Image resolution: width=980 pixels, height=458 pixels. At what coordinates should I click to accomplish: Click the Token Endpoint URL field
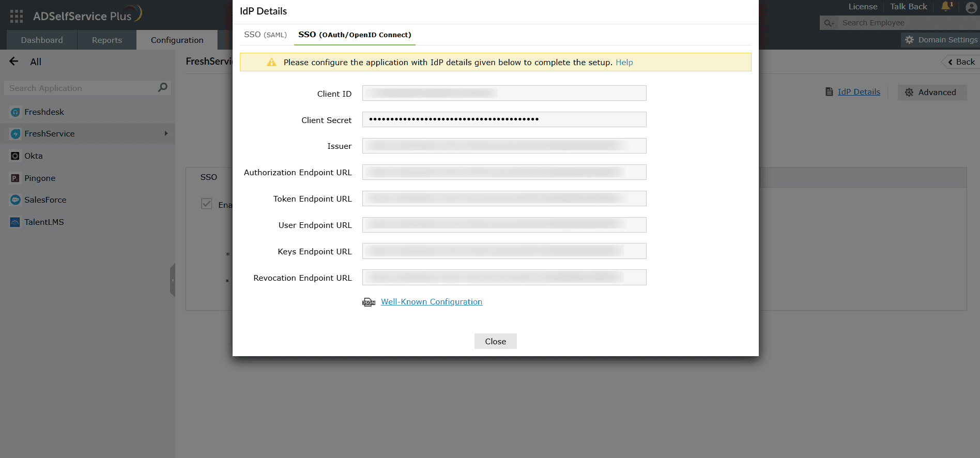click(x=504, y=199)
